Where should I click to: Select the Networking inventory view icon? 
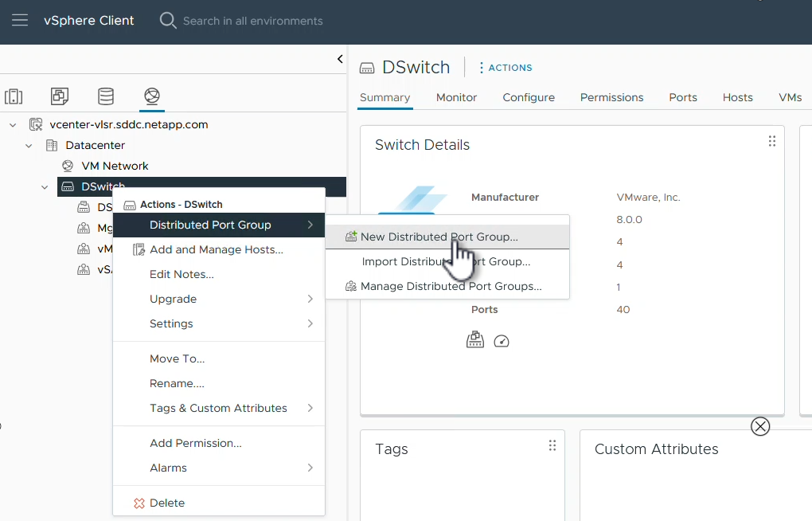(151, 96)
